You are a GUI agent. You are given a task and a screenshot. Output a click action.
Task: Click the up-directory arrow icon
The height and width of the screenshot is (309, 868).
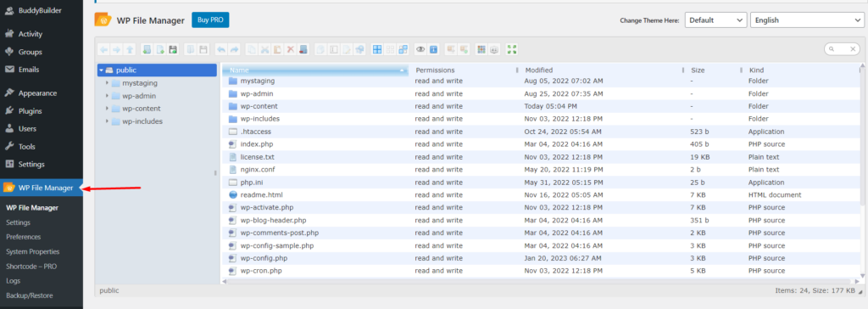(130, 49)
